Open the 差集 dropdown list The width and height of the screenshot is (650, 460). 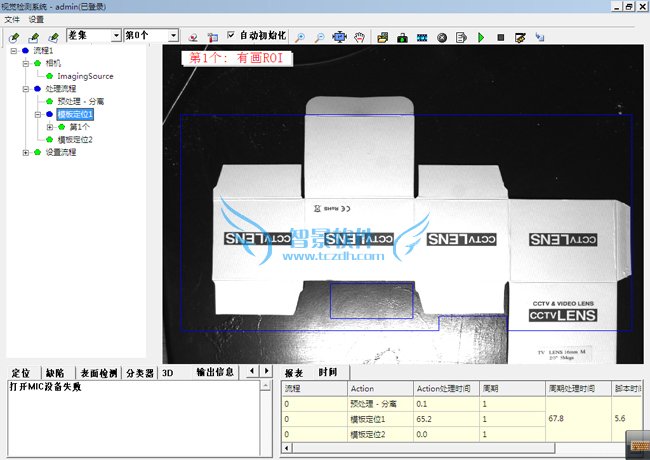coord(116,36)
